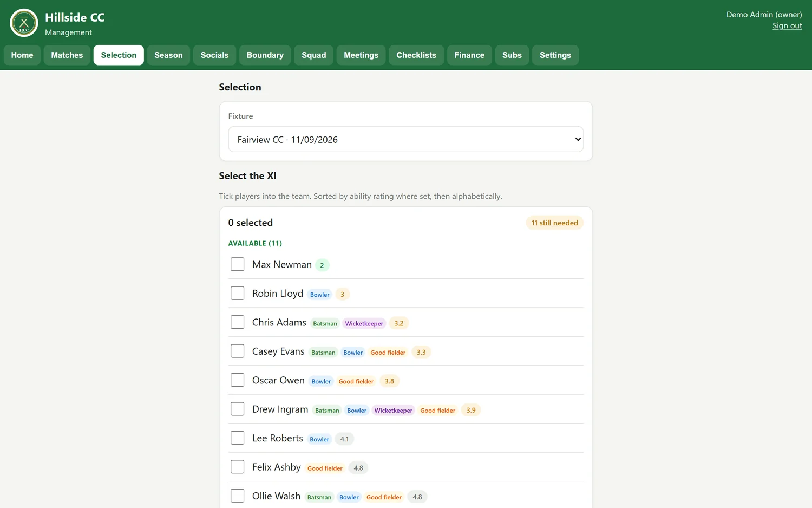
Task: Click the name 'Drew Ingram'
Action: point(280,409)
